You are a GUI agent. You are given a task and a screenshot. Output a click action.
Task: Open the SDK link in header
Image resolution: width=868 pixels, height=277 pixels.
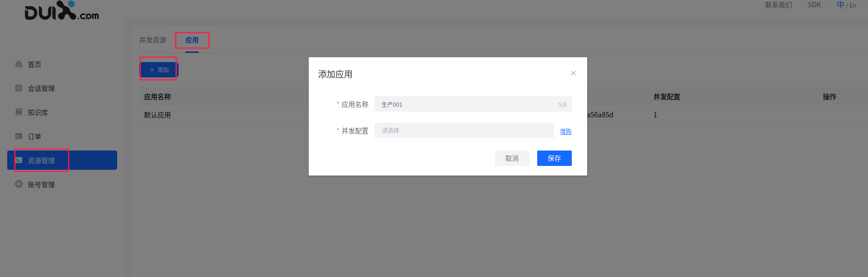[x=814, y=5]
